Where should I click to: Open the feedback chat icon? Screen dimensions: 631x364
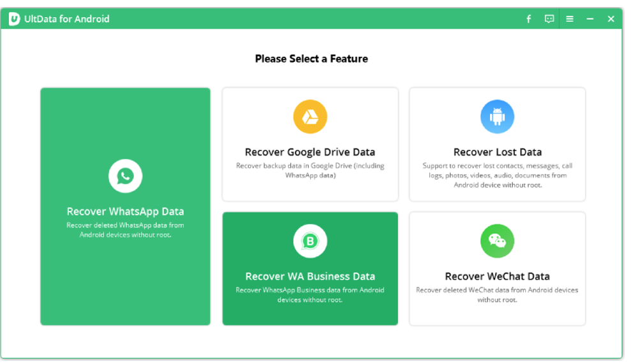click(549, 19)
